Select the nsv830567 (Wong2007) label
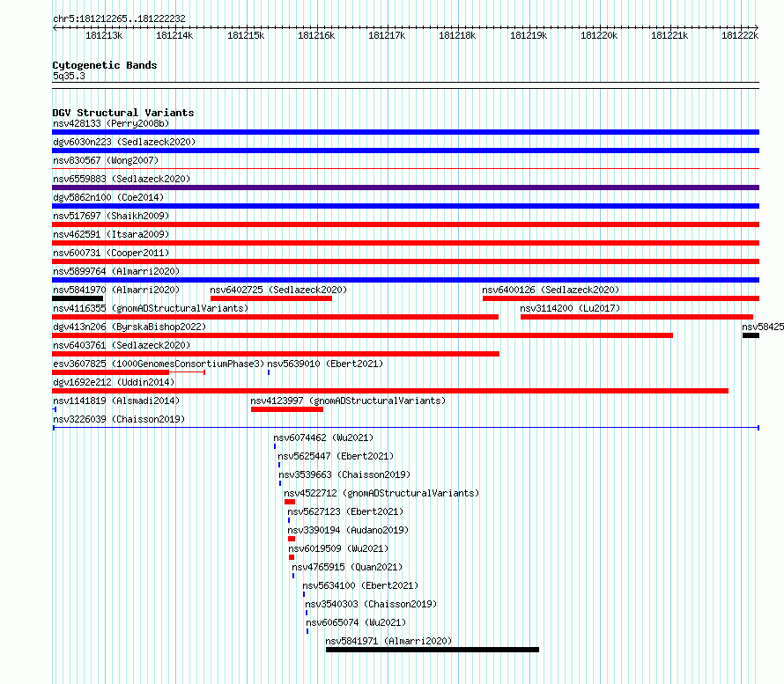The height and width of the screenshot is (684, 784). (x=106, y=160)
